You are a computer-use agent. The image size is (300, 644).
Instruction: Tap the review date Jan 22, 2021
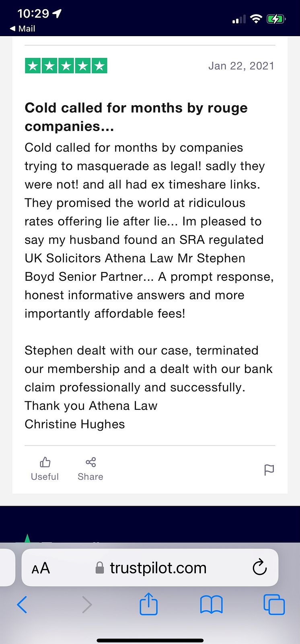pyautogui.click(x=241, y=66)
